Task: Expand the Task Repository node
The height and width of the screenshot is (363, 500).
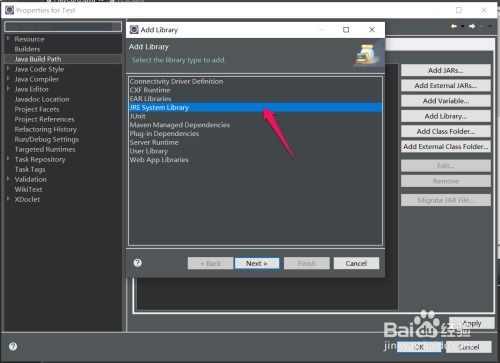Action: click(8, 159)
